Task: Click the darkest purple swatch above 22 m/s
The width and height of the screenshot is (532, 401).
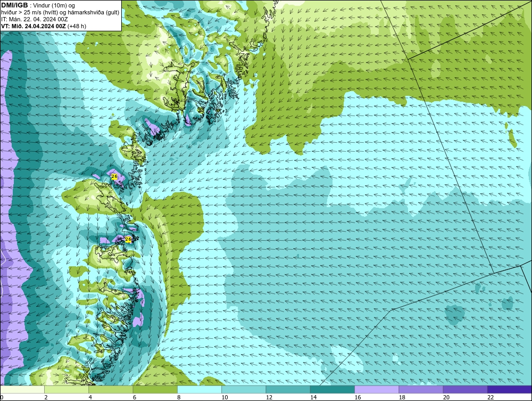Action: pyautogui.click(x=510, y=389)
